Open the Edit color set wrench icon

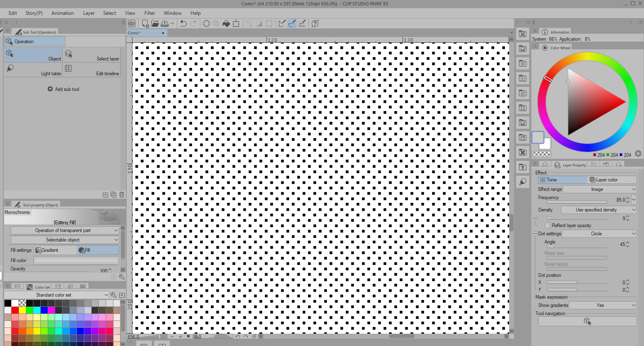click(114, 295)
